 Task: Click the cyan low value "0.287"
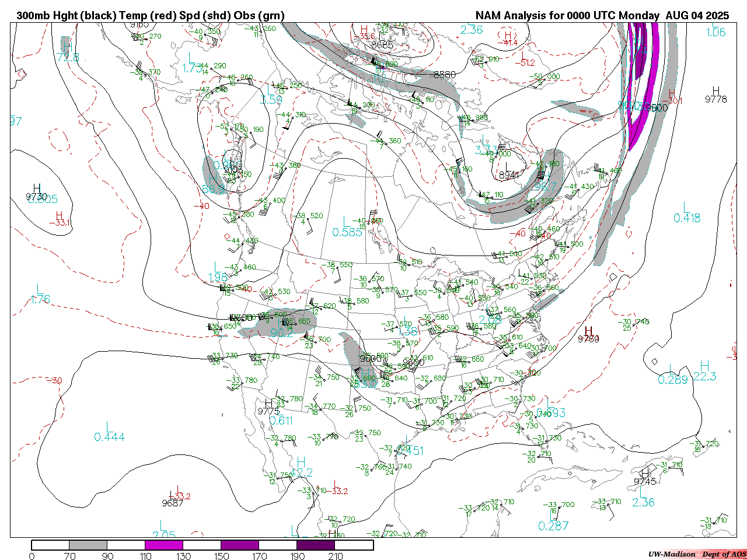[x=553, y=526]
